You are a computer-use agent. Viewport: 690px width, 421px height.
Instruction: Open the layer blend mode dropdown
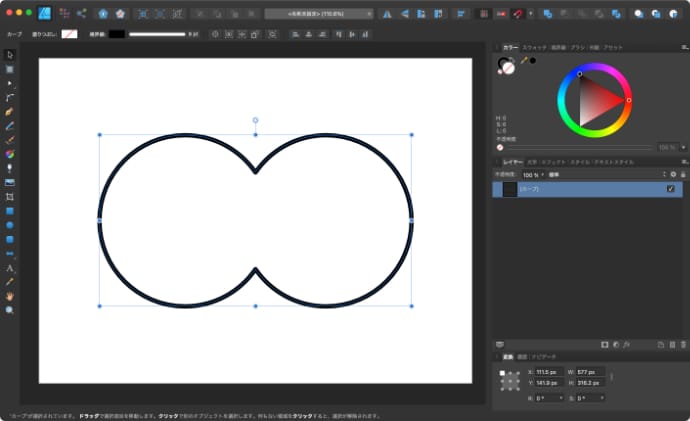coord(558,174)
